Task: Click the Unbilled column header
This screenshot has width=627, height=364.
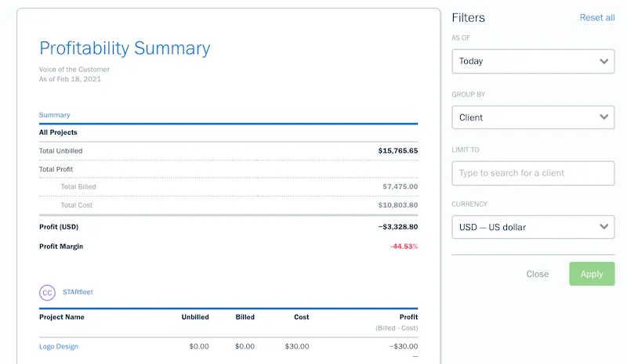Action: pos(195,317)
